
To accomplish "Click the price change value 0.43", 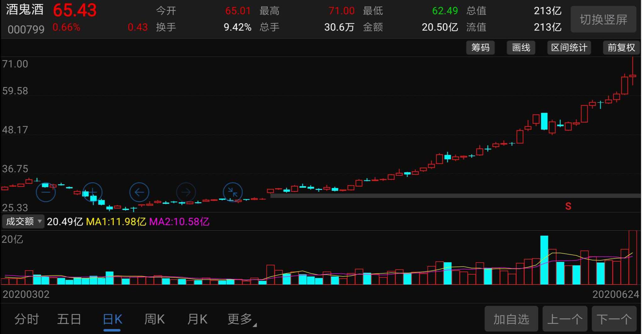I will click(138, 27).
